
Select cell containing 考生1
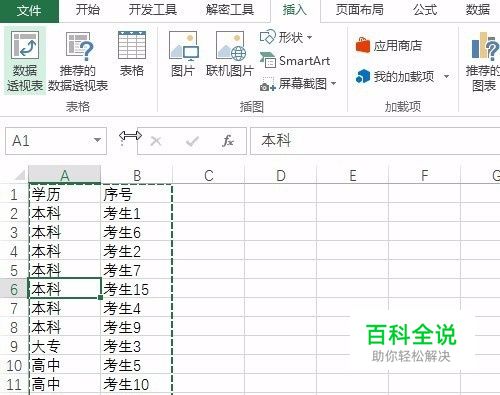137,213
